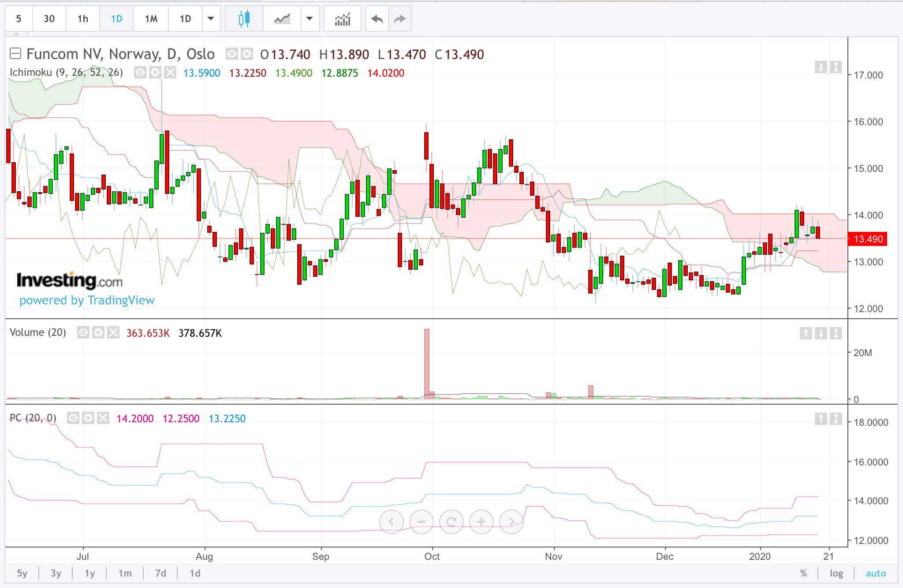Set range to 1y
The height and width of the screenshot is (588, 903).
pyautogui.click(x=90, y=573)
